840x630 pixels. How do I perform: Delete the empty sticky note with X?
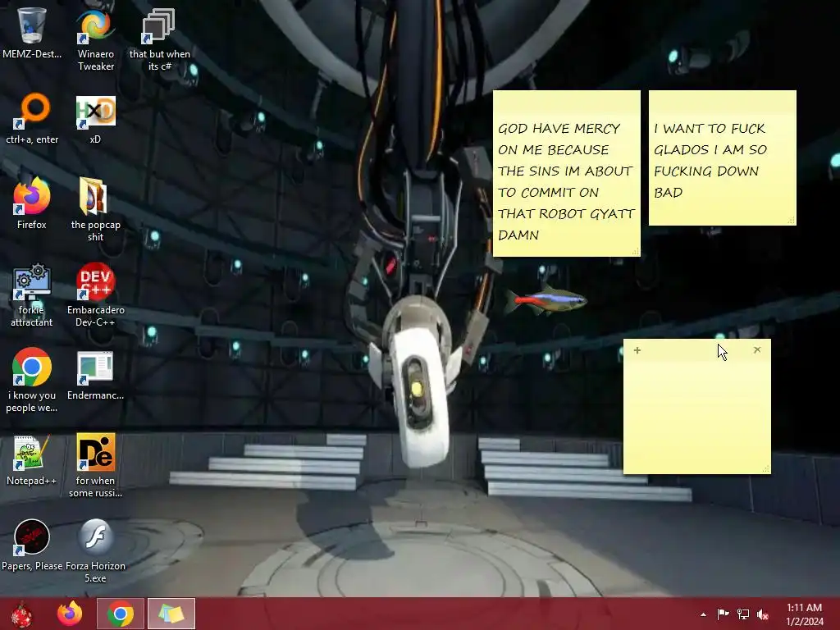(757, 349)
